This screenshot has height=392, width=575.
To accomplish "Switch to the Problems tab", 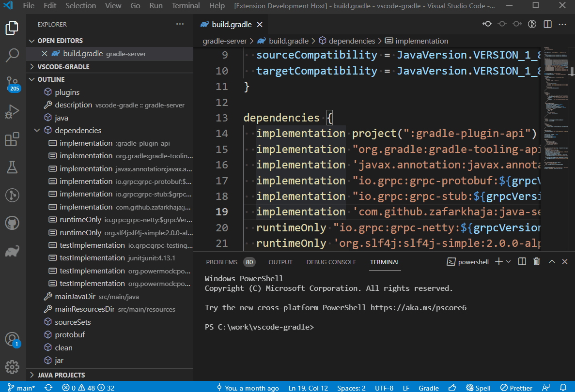I will point(230,262).
